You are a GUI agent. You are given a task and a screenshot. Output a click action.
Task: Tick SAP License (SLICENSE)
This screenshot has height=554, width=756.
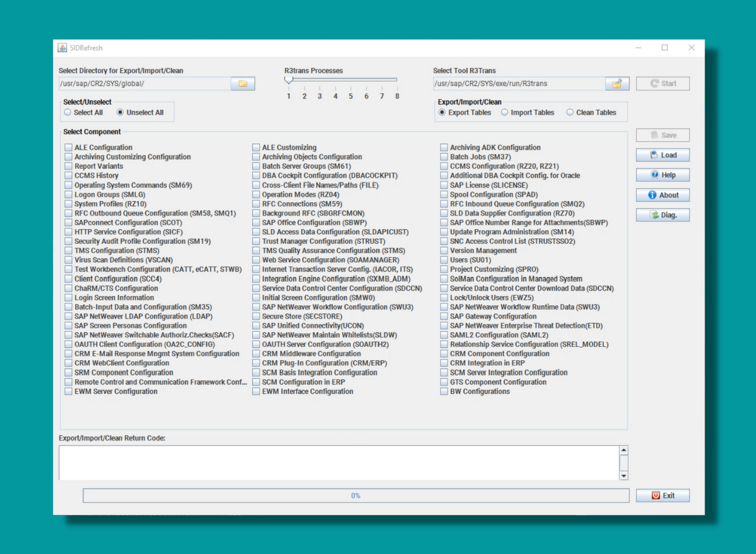(x=444, y=185)
